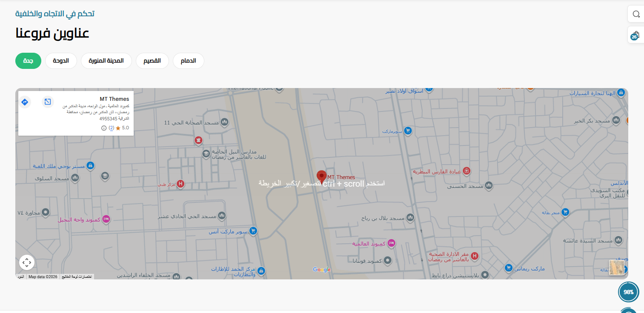The width and height of the screenshot is (644, 313).
Task: Switch to the القصيم branch tab
Action: (x=152, y=61)
